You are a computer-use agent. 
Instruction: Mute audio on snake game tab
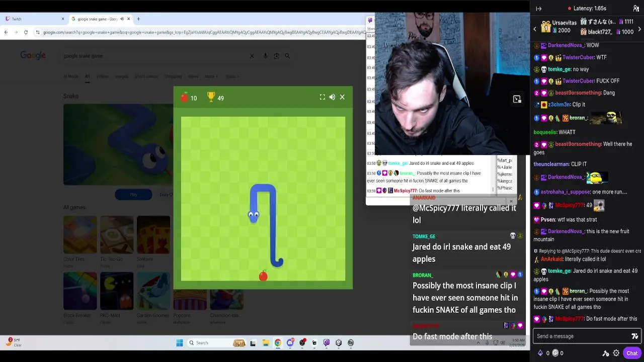click(122, 19)
